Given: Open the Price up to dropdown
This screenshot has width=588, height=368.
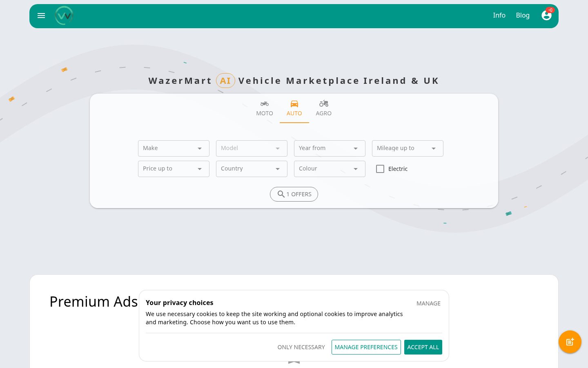Looking at the screenshot, I should [174, 169].
